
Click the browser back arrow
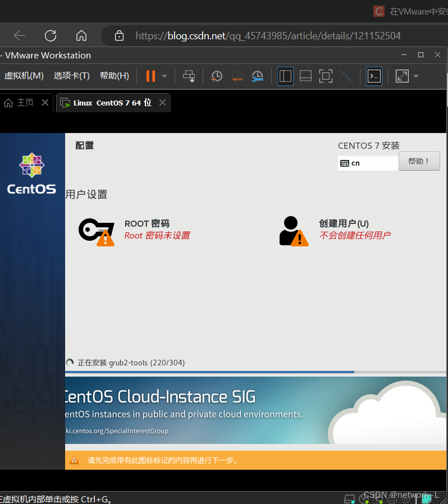[x=20, y=36]
